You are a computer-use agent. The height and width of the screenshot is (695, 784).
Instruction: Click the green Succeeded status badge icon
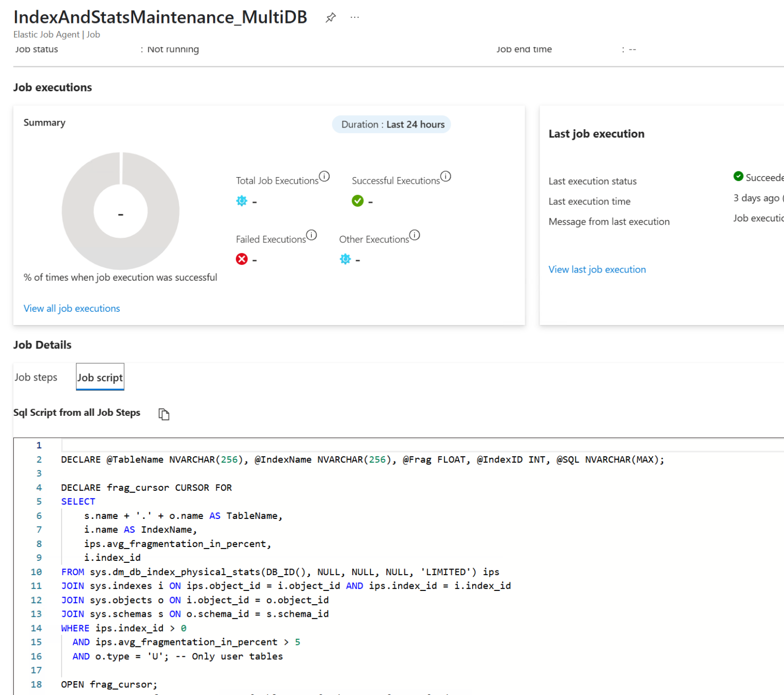coord(739,176)
